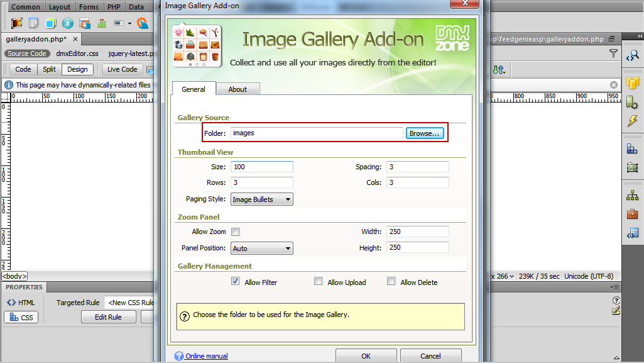The height and width of the screenshot is (363, 644).
Task: Open the Server Behaviors panel icon
Action: 633,102
